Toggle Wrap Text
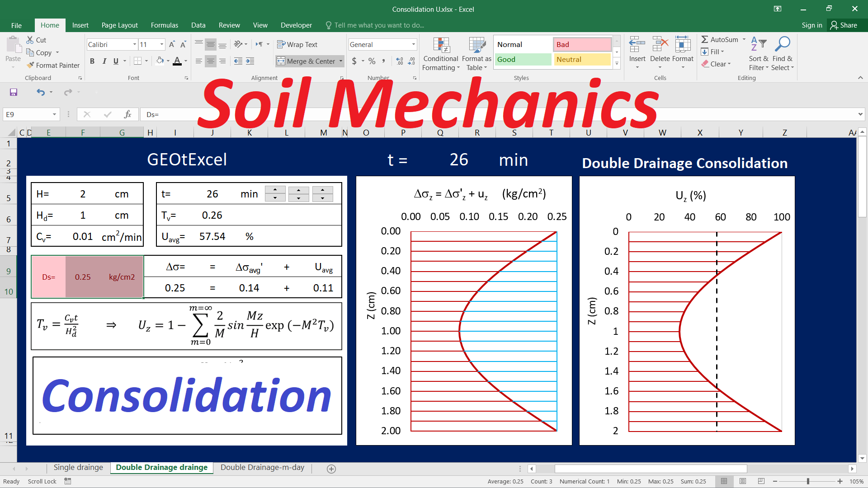 click(x=297, y=44)
